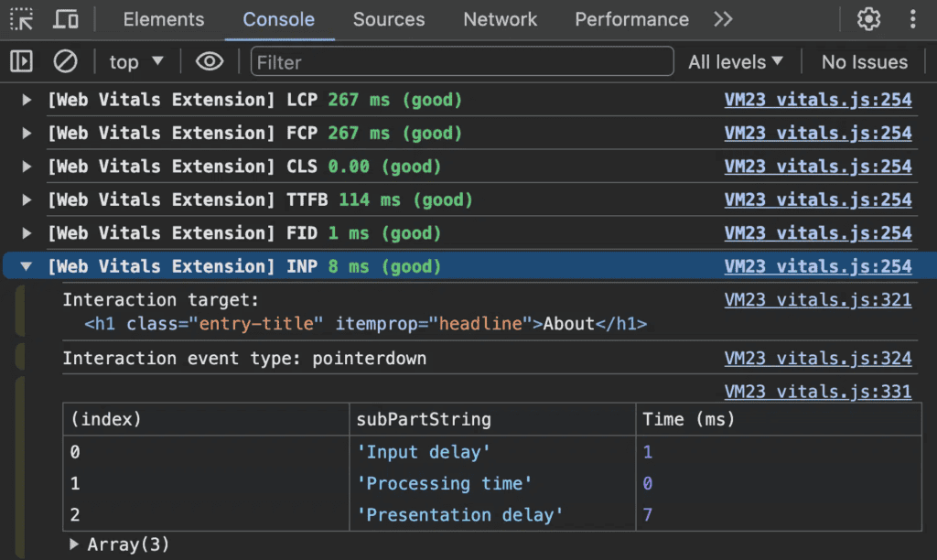Open the All levels filter dropdown
The height and width of the screenshot is (560, 937).
pyautogui.click(x=736, y=61)
